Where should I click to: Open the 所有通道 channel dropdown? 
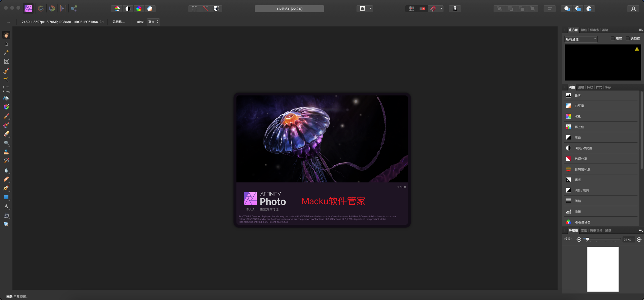coord(581,39)
